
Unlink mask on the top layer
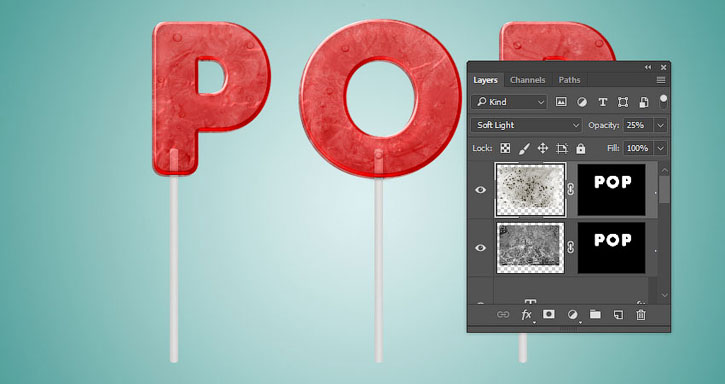point(571,189)
